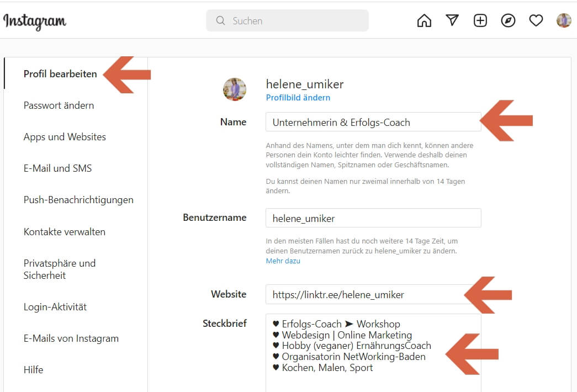The width and height of the screenshot is (577, 392).
Task: Open E-Mail und SMS settings
Action: pyautogui.click(x=57, y=168)
